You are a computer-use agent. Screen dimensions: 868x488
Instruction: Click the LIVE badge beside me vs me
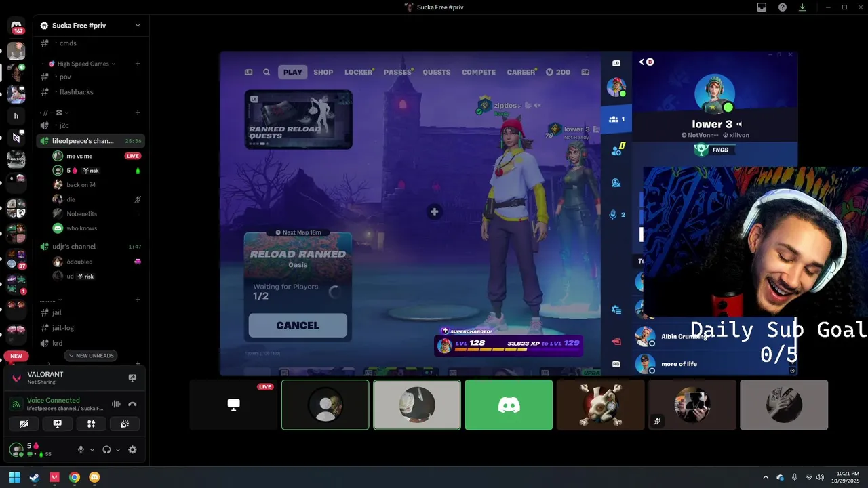tap(133, 156)
